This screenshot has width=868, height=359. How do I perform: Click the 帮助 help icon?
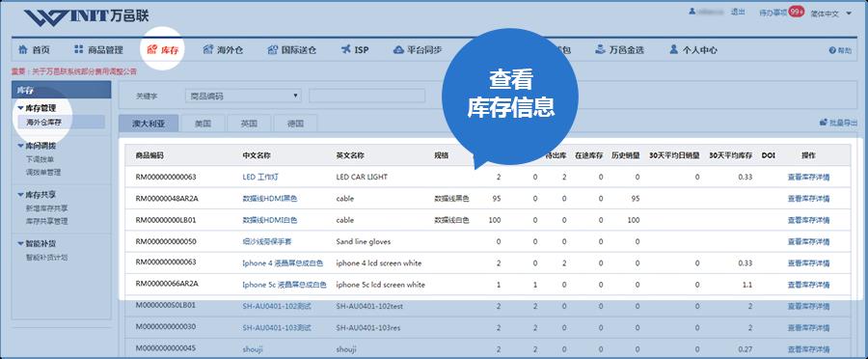coord(832,50)
